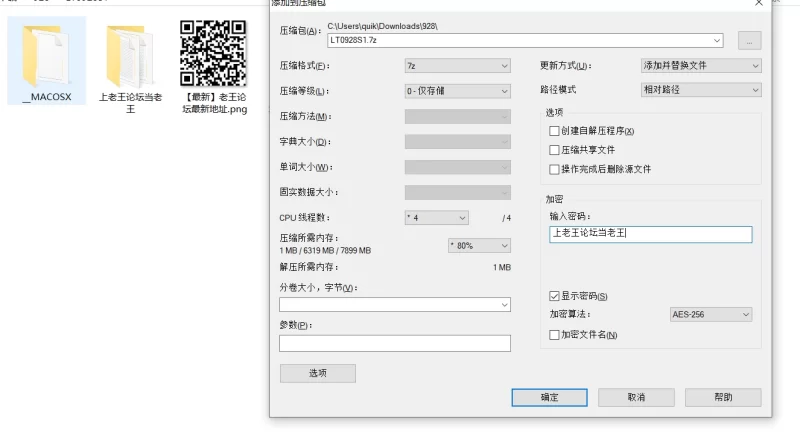Toggle 操作完成后删除源文件 checkbox

point(555,169)
